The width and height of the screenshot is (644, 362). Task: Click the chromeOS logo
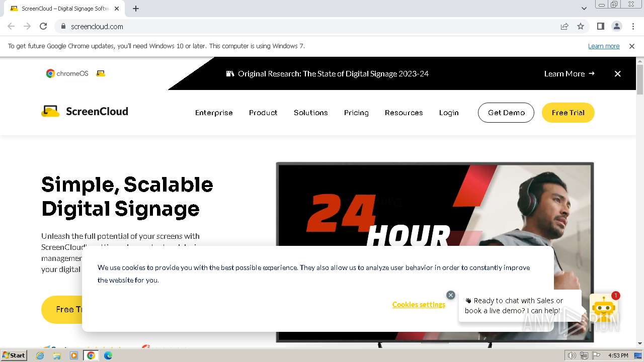pyautogui.click(x=67, y=73)
